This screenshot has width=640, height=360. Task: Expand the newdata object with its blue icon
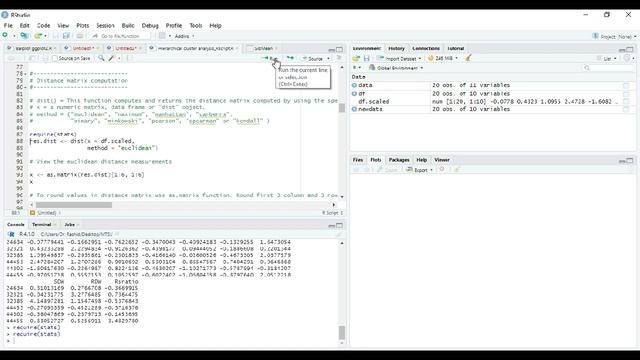[354, 109]
